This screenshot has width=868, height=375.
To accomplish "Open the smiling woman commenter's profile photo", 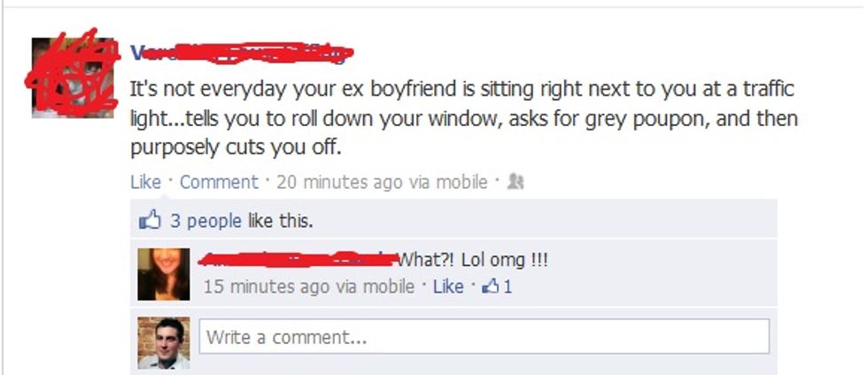I will click(163, 274).
